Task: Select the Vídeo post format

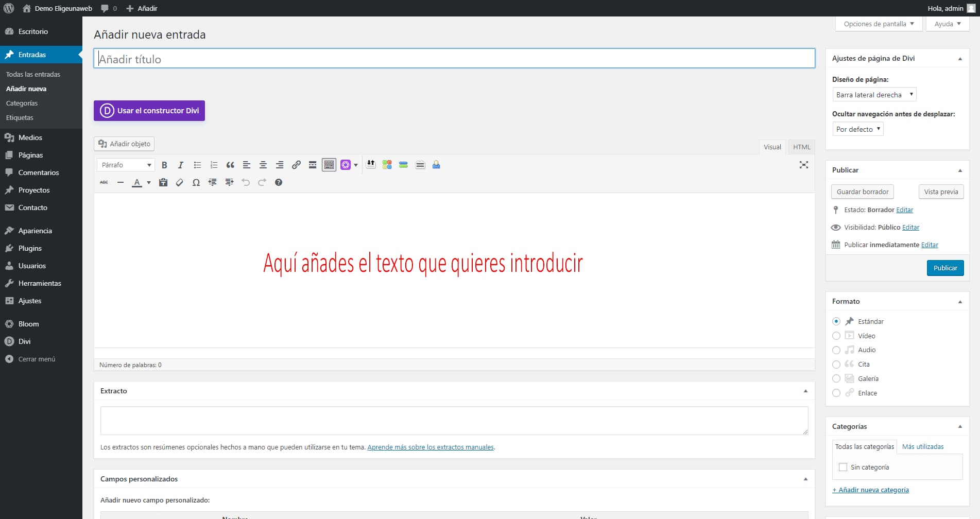Action: click(x=836, y=336)
